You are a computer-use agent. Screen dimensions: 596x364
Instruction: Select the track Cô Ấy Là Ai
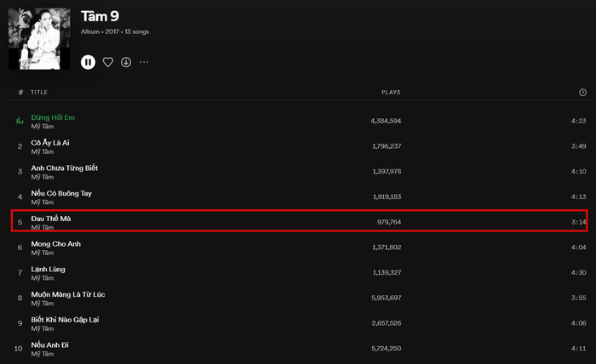coord(49,142)
